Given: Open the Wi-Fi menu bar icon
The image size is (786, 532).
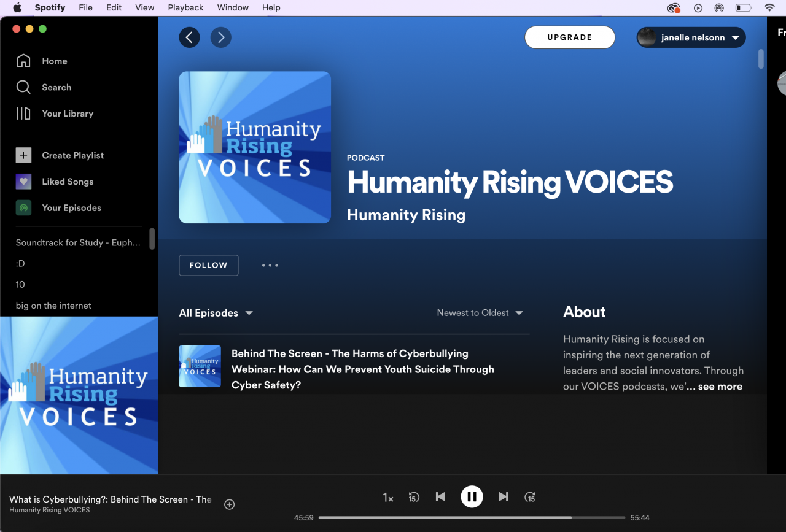Looking at the screenshot, I should pyautogui.click(x=769, y=8).
